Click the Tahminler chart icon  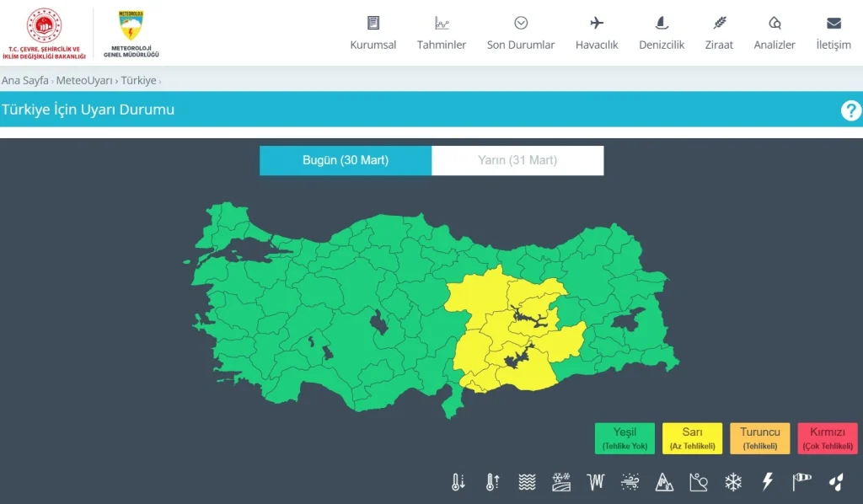[442, 23]
